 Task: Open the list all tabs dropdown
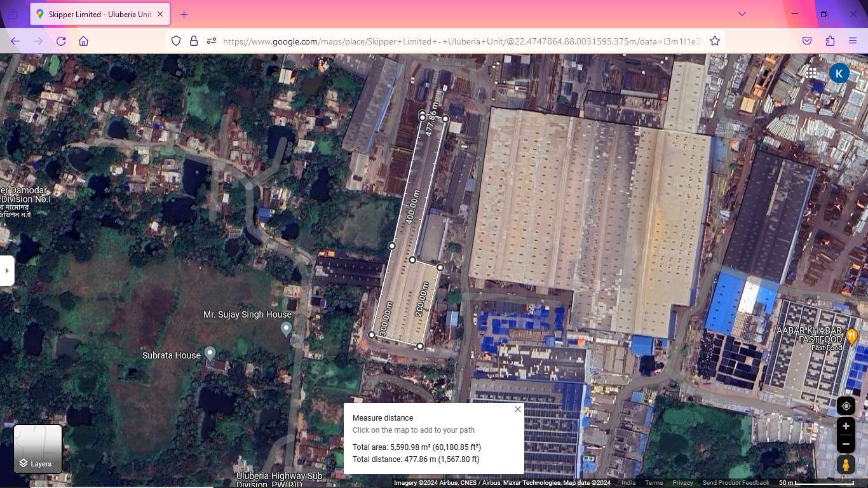click(742, 14)
